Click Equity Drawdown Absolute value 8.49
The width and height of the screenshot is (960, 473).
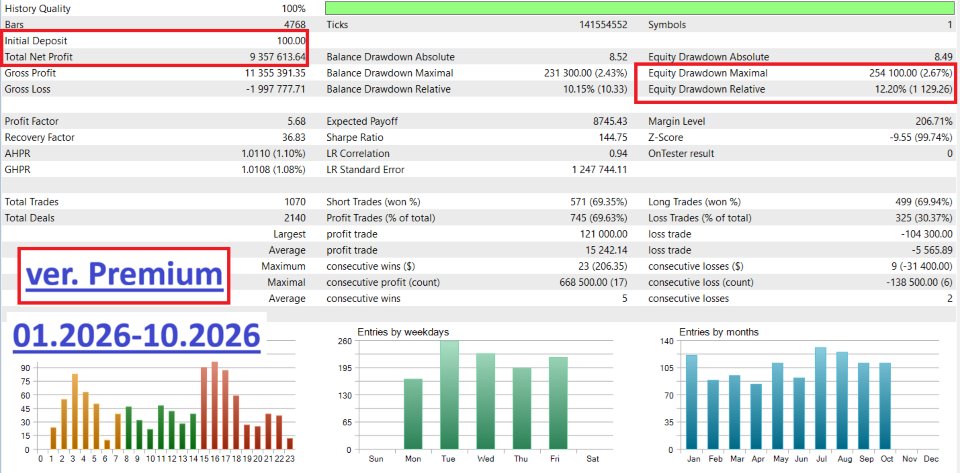pos(943,57)
